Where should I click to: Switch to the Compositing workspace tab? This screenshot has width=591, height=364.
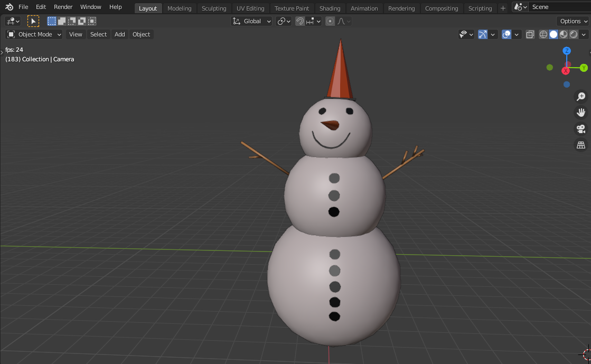[442, 8]
